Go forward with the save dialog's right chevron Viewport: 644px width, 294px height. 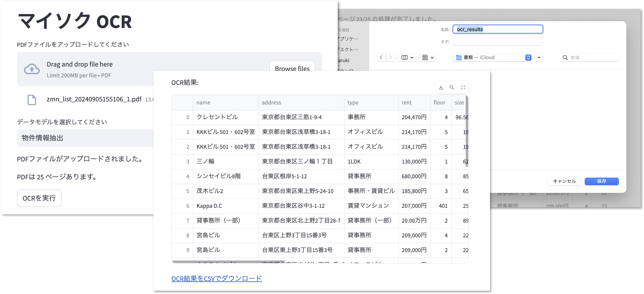pyautogui.click(x=391, y=57)
